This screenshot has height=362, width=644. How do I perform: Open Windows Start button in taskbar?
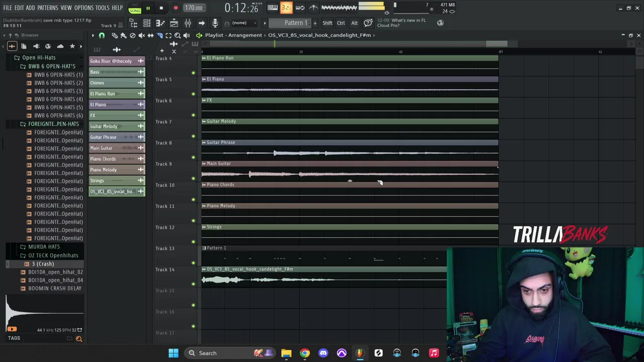click(173, 353)
